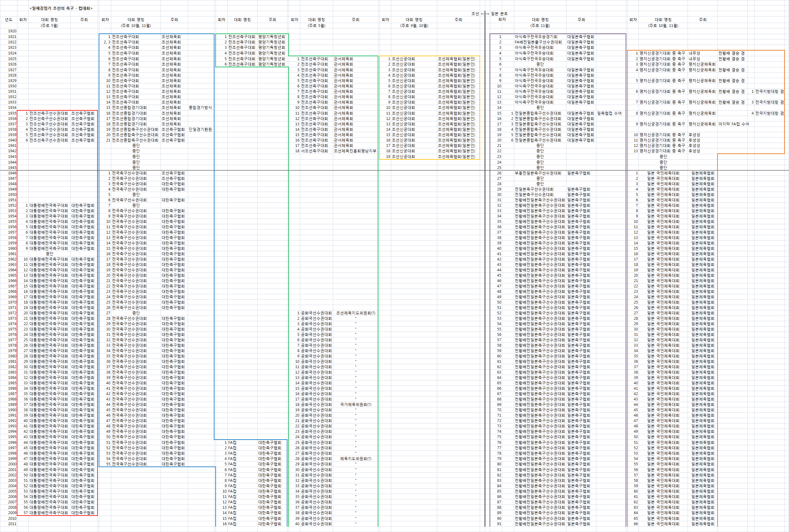Click the '(주로 11월)' note cell
The height and width of the screenshot is (532, 789).
540,25
